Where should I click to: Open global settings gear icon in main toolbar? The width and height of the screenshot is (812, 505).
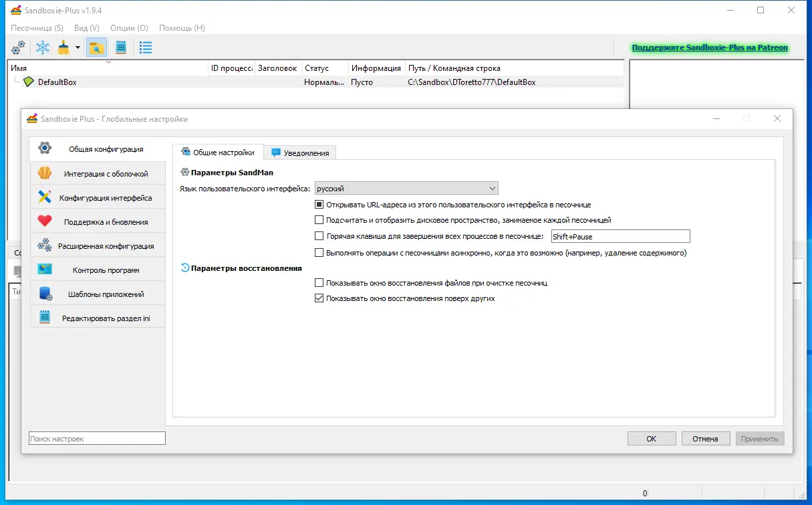coord(18,47)
